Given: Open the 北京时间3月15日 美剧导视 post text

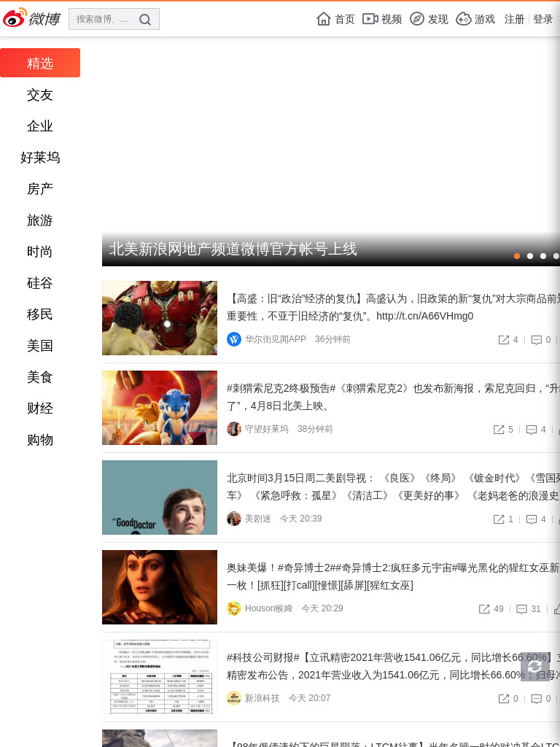Looking at the screenshot, I should (393, 487).
